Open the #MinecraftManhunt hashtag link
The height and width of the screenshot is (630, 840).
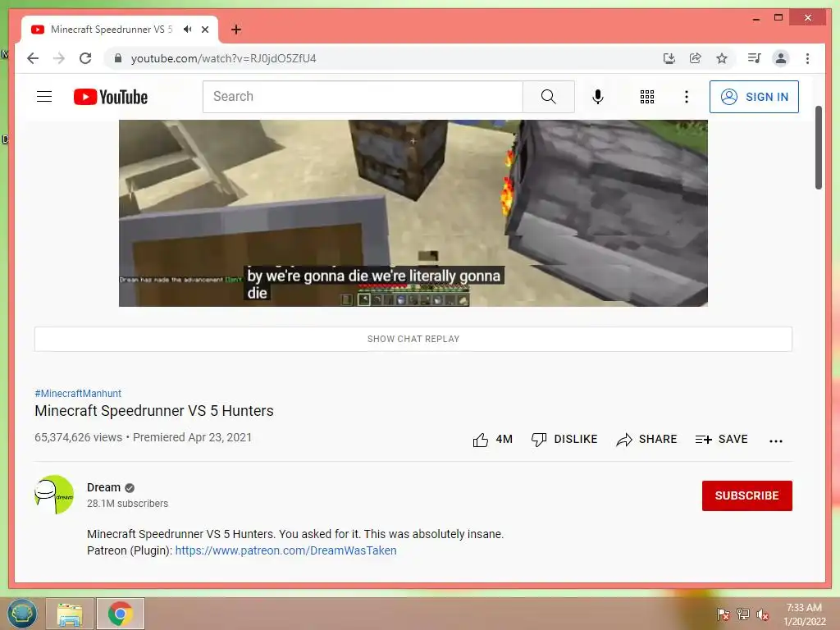pyautogui.click(x=78, y=393)
